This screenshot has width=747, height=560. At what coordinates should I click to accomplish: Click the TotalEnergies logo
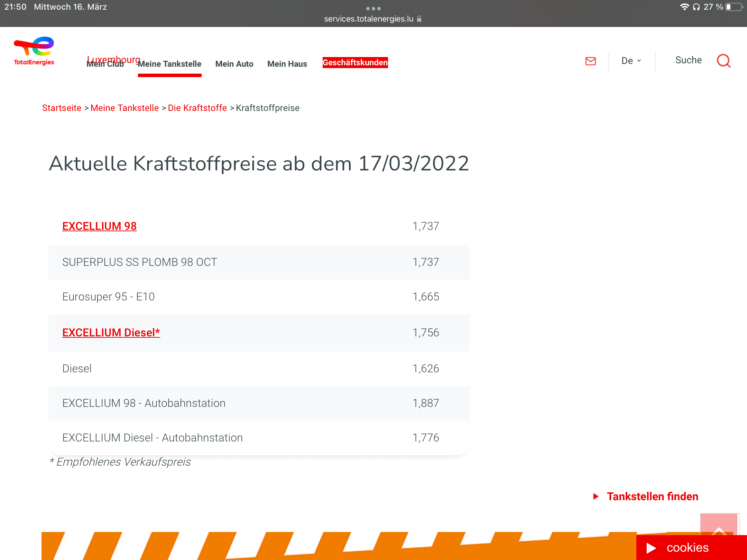[34, 51]
